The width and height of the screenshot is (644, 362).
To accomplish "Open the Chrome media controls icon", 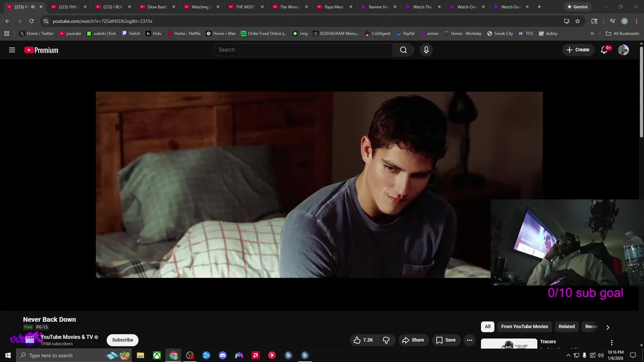I will 612,21.
